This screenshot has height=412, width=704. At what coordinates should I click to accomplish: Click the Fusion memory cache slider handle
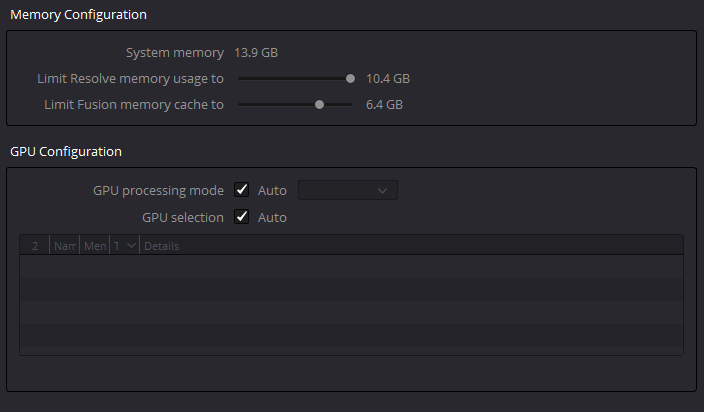point(319,104)
